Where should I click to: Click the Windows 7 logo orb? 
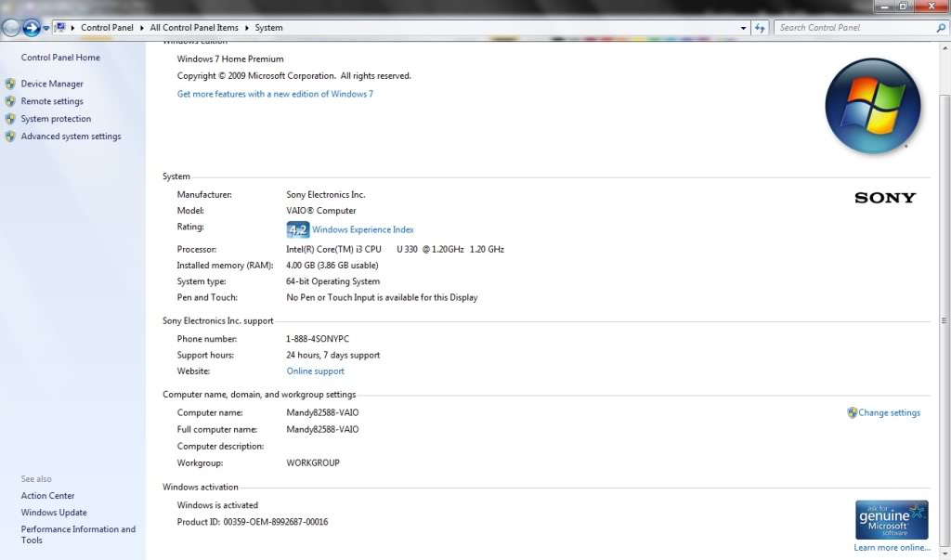[873, 106]
